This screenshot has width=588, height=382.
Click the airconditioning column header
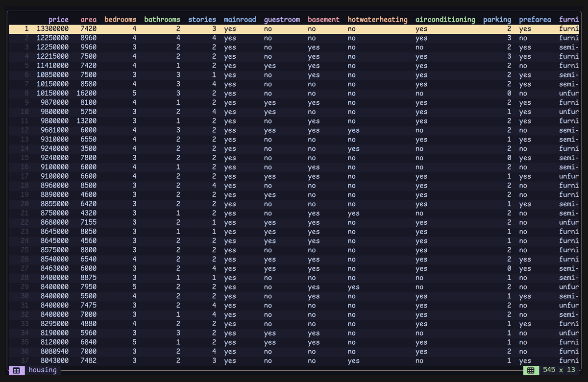point(445,20)
